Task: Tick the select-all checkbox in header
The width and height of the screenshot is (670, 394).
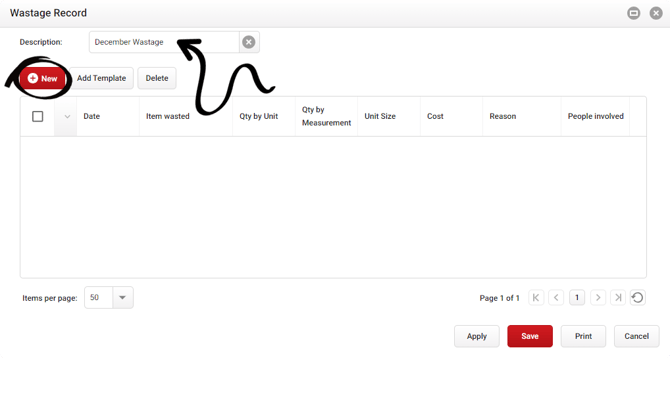Action: click(38, 116)
